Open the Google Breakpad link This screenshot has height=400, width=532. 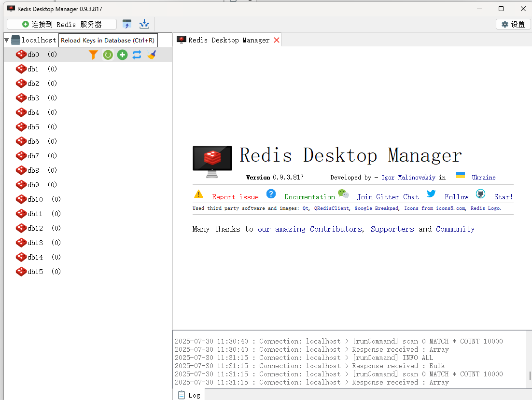(376, 208)
